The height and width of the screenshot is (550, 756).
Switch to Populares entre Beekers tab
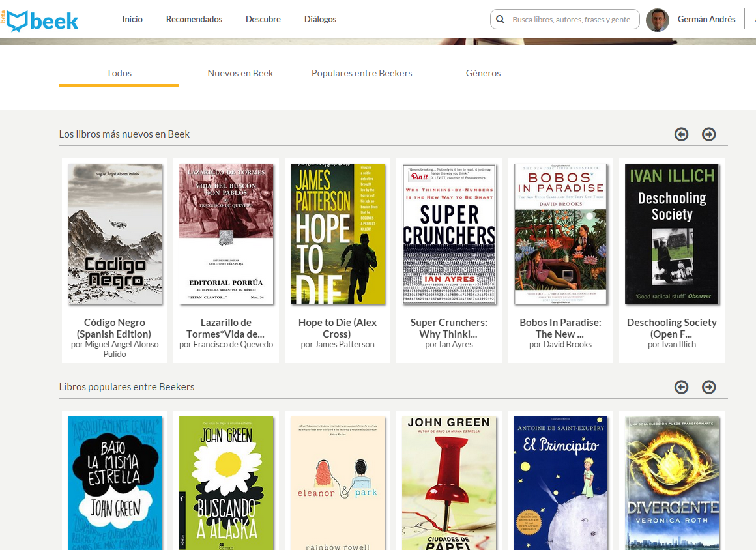(362, 73)
